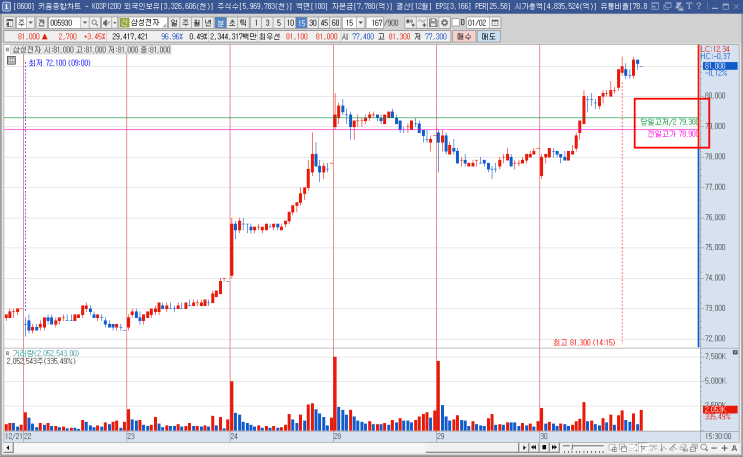Click the add indicator icon
743x457 pixels.
(410, 23)
